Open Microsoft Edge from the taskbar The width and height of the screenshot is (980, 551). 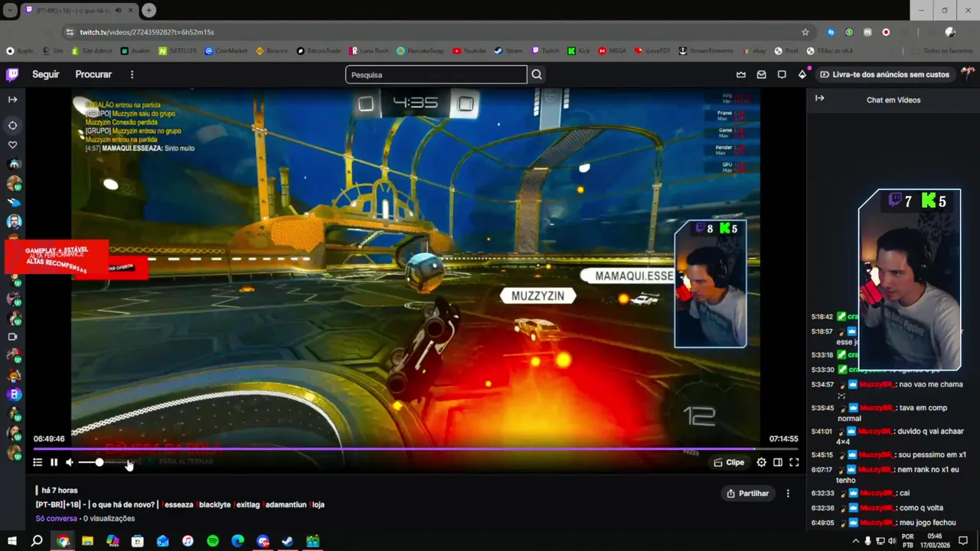pyautogui.click(x=237, y=541)
